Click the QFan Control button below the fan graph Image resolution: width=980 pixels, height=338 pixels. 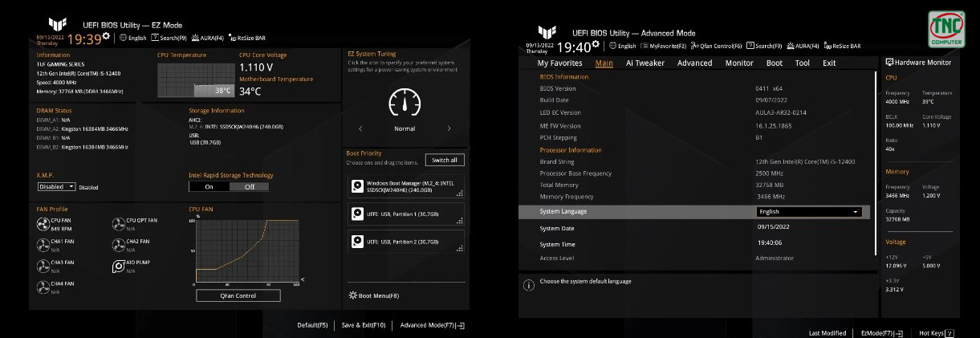click(x=238, y=295)
